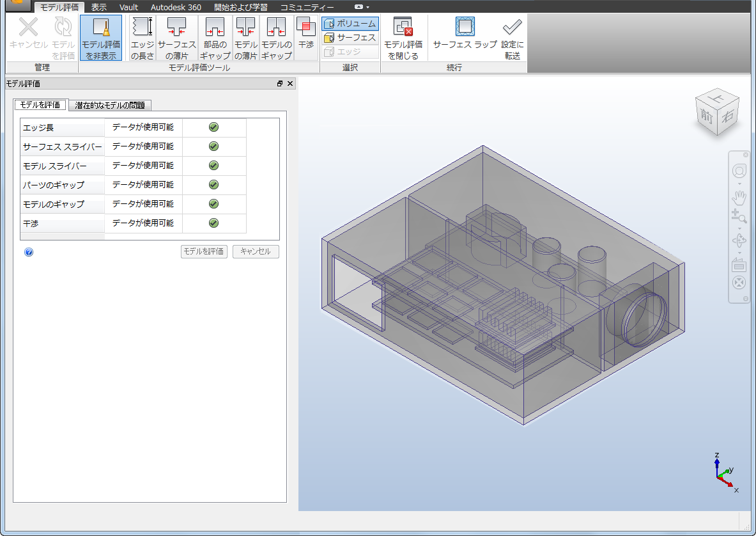Select the モデル スライバー row label
The height and width of the screenshot is (536, 756).
click(62, 166)
